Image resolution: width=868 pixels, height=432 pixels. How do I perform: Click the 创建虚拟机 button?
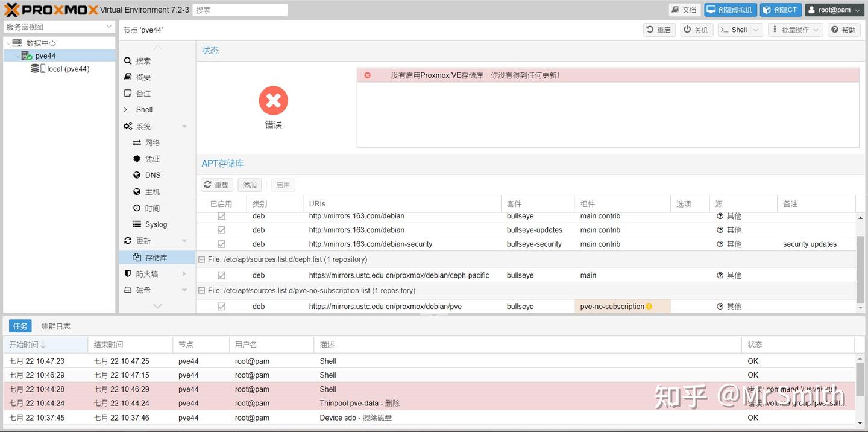(730, 10)
